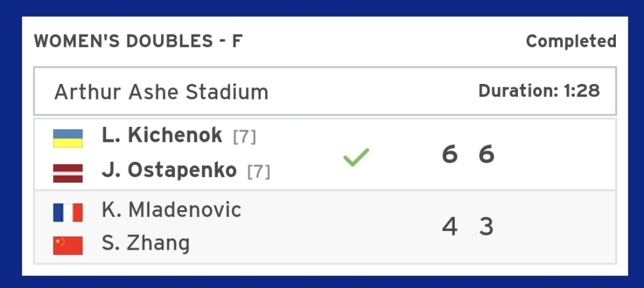Click winners' second set score 6
This screenshot has height=288, width=644.
486,155
